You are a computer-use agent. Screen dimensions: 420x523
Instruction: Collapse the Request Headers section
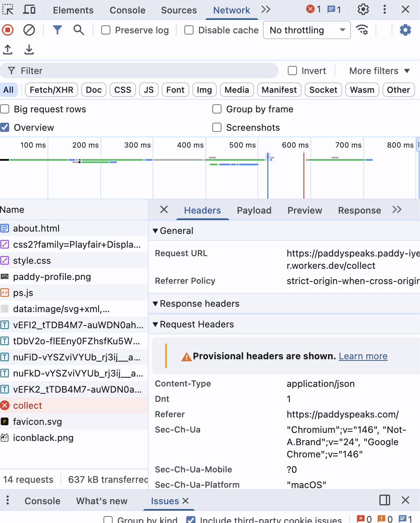point(155,324)
